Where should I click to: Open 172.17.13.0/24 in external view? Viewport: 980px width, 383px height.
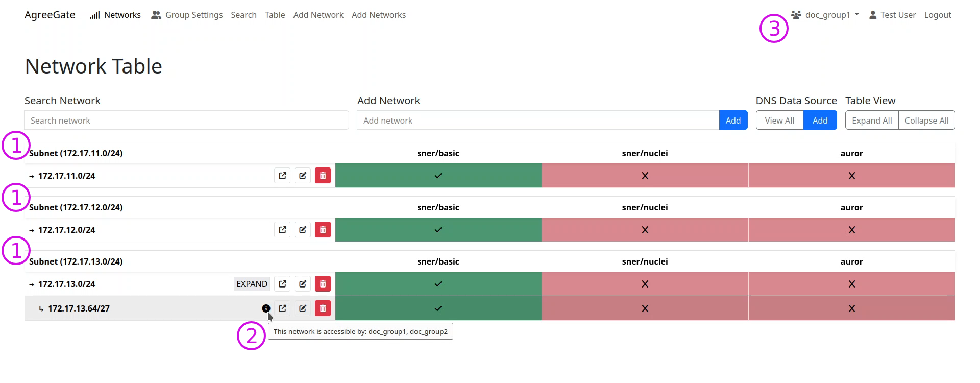[x=282, y=284]
